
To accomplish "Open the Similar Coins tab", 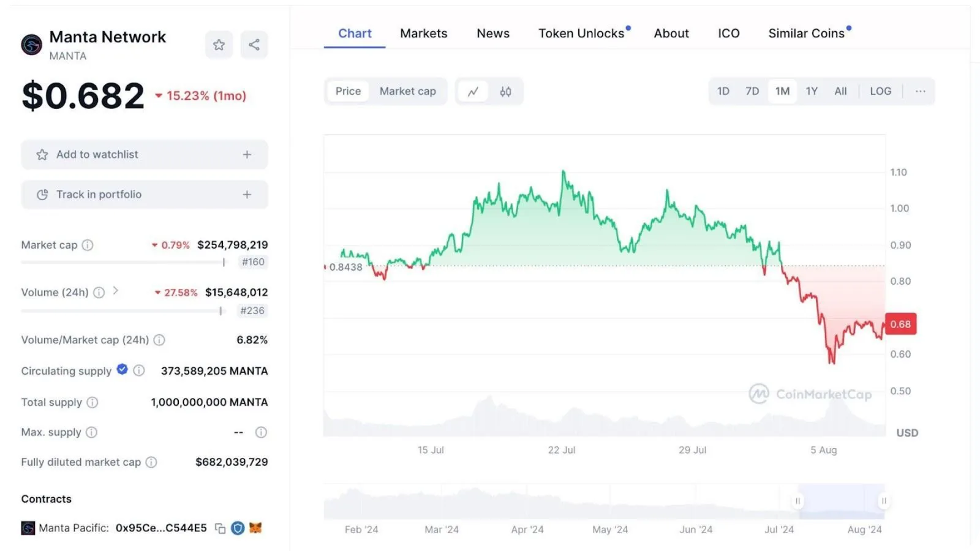I will 807,34.
